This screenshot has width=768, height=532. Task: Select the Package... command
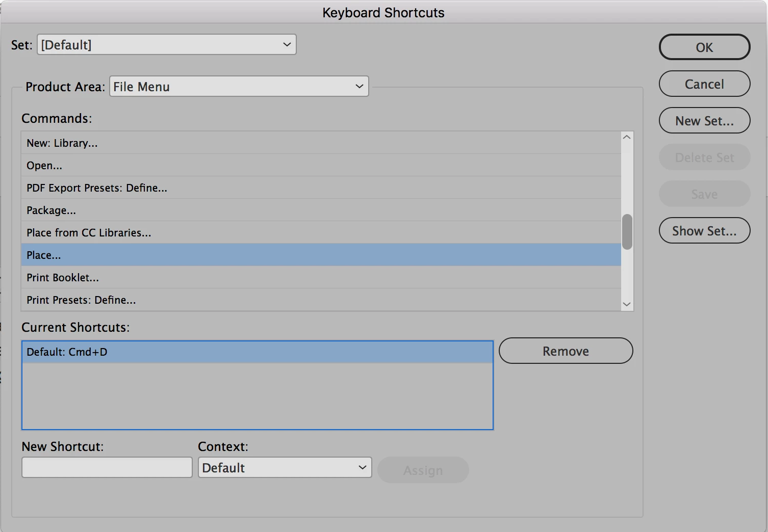tap(321, 210)
